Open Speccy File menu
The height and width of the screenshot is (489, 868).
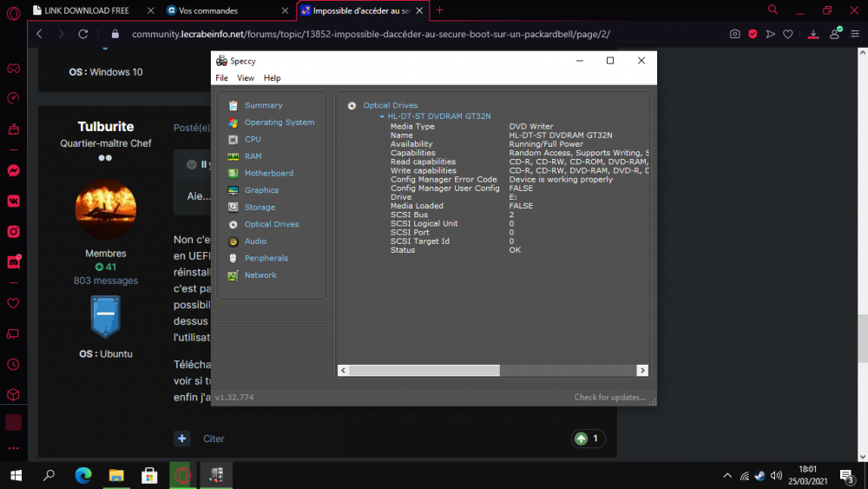(x=221, y=78)
